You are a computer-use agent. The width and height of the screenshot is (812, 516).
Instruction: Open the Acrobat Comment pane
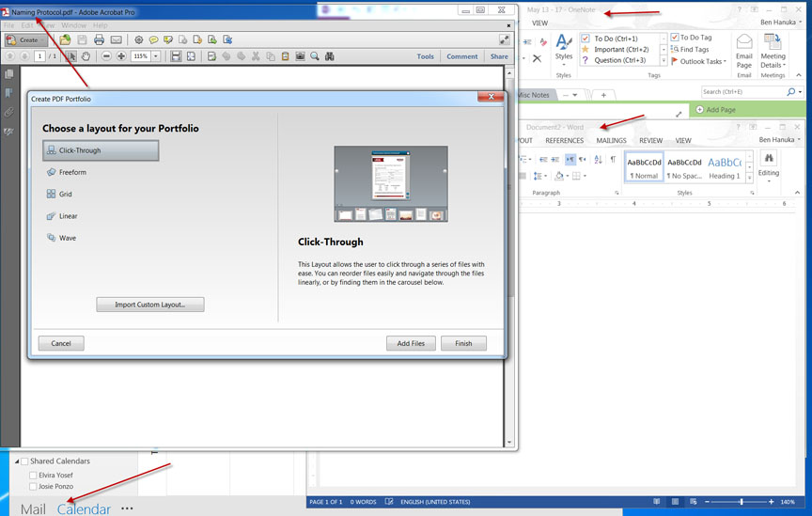(x=462, y=56)
